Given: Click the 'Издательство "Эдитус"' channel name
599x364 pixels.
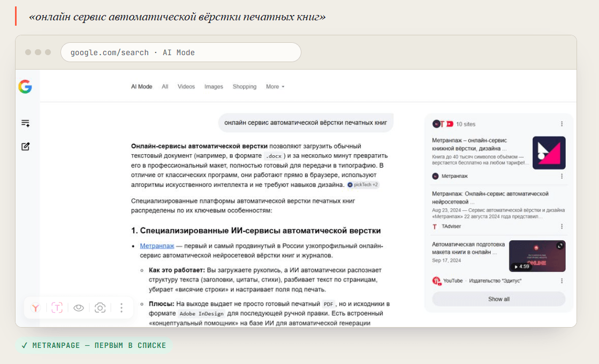Looking at the screenshot, I should pyautogui.click(x=495, y=280).
